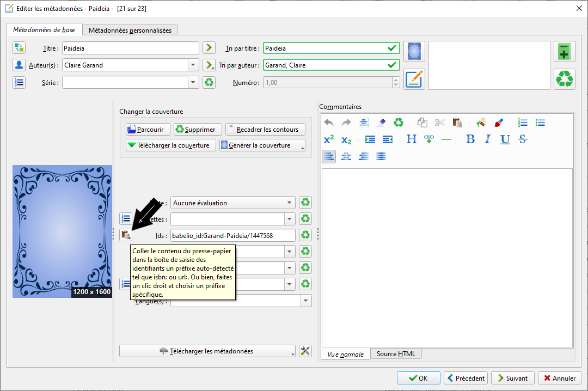Pick text background color paint icon
Viewport: 588px width, 391px height.
481,123
